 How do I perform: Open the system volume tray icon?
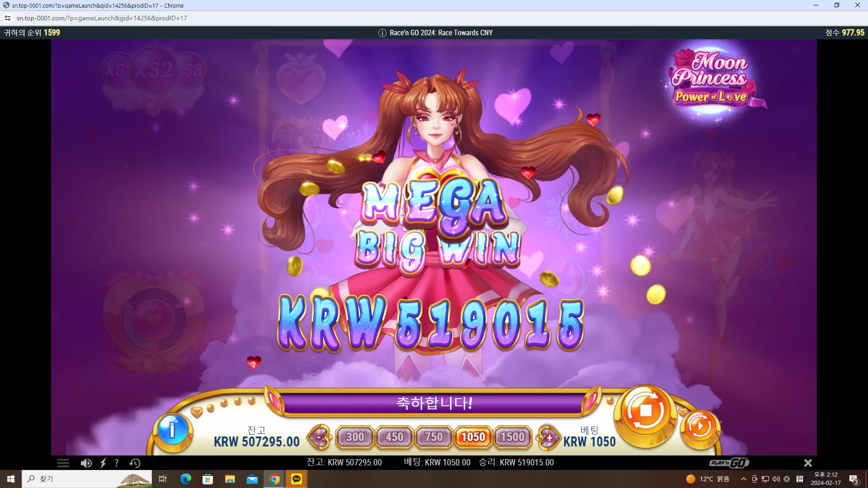point(776,479)
